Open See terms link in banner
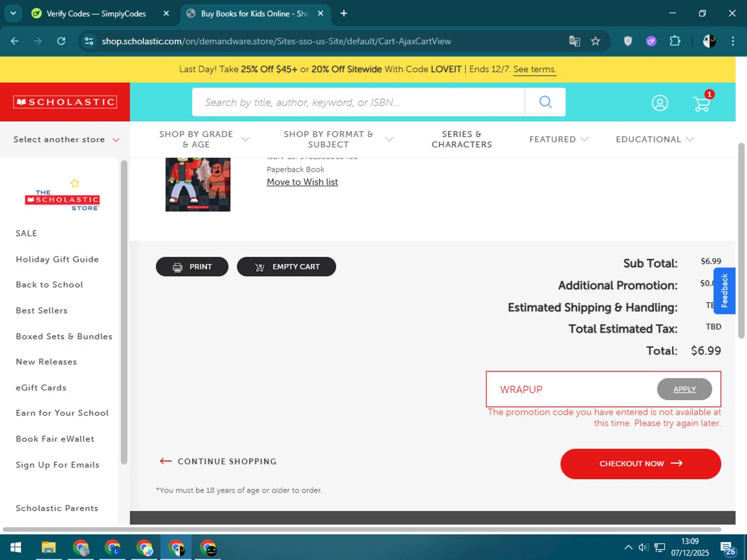This screenshot has height=560, width=747. tap(535, 69)
